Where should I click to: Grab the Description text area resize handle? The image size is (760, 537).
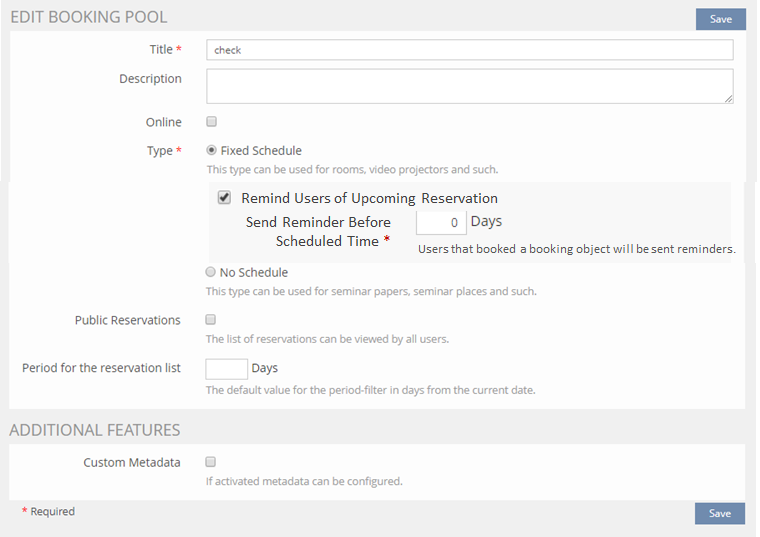pos(729,99)
